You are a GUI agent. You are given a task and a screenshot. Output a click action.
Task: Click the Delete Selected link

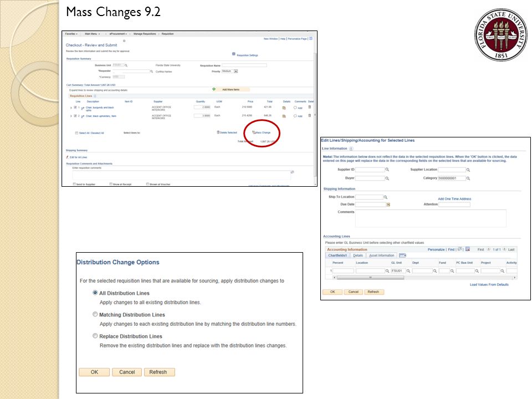coord(227,132)
